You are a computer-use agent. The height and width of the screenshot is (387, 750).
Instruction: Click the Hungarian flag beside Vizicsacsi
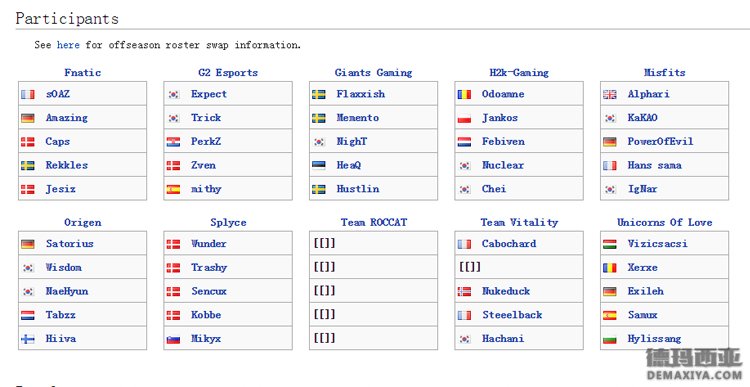[609, 244]
